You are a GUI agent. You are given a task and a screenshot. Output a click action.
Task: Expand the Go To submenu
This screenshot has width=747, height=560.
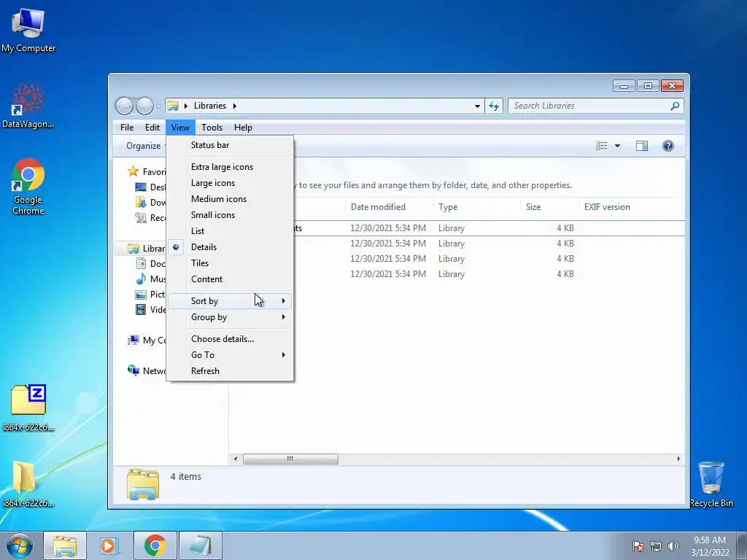tap(230, 355)
